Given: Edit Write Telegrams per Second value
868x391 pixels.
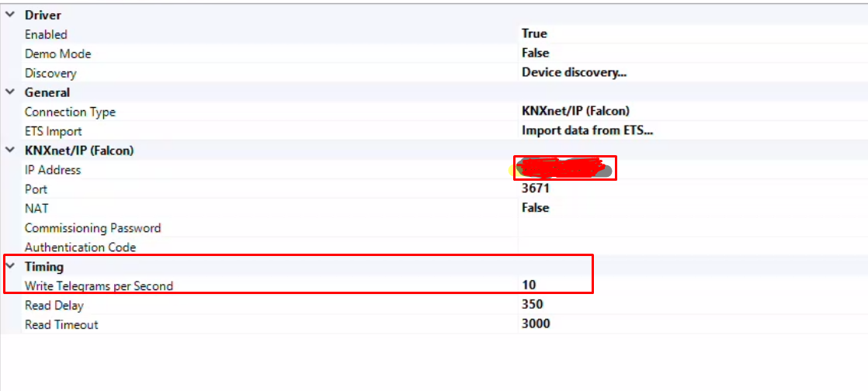Looking at the screenshot, I should [529, 285].
